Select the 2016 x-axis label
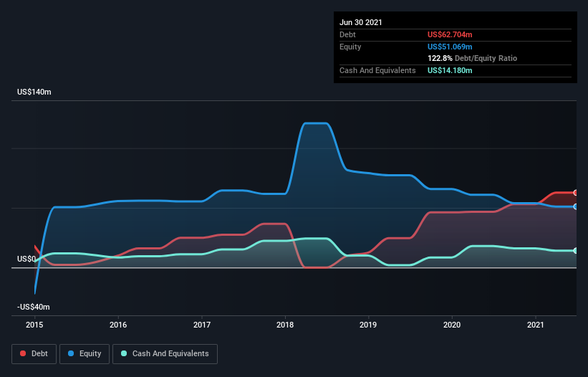The width and height of the screenshot is (588, 377). pyautogui.click(x=118, y=325)
